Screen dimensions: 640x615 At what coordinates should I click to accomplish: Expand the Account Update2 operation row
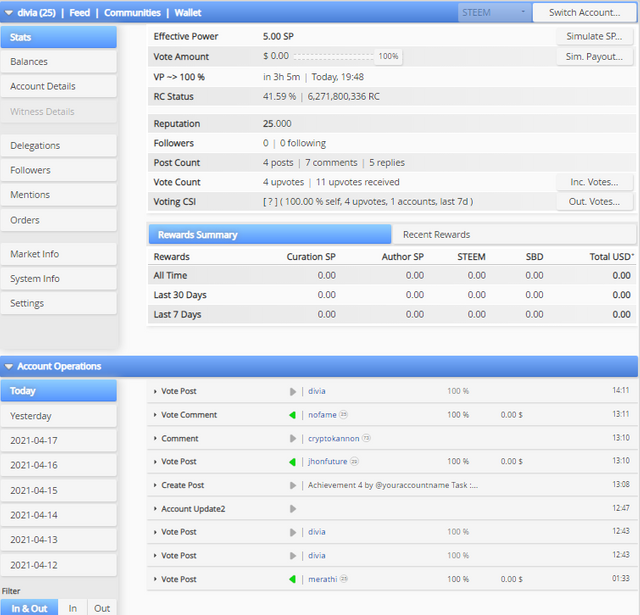[x=155, y=509]
